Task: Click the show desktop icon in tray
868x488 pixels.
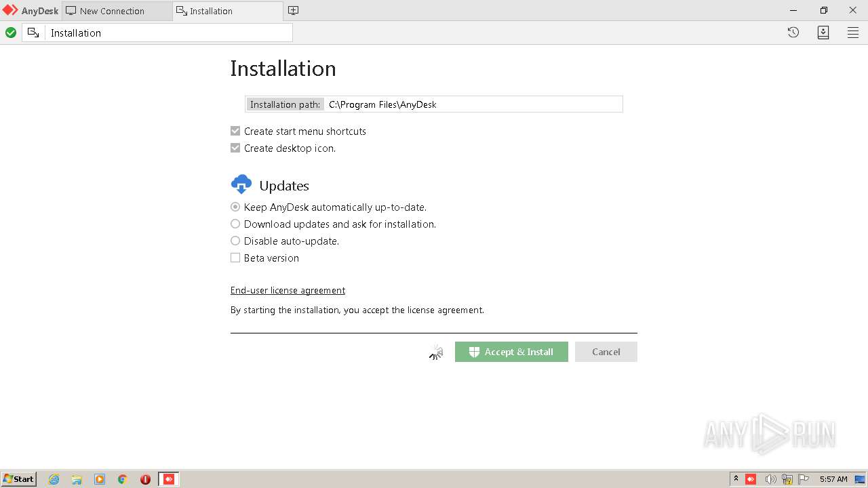Action: [860, 479]
